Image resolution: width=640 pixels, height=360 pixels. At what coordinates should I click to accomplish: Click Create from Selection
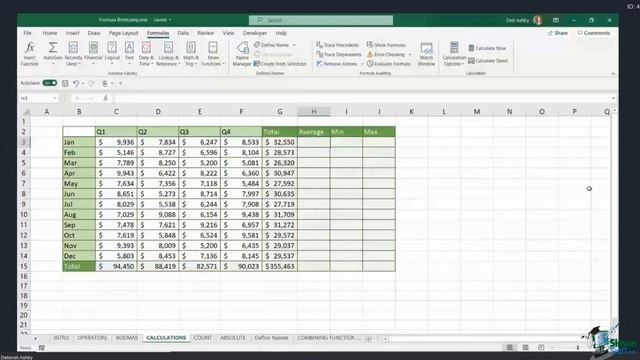click(280, 64)
